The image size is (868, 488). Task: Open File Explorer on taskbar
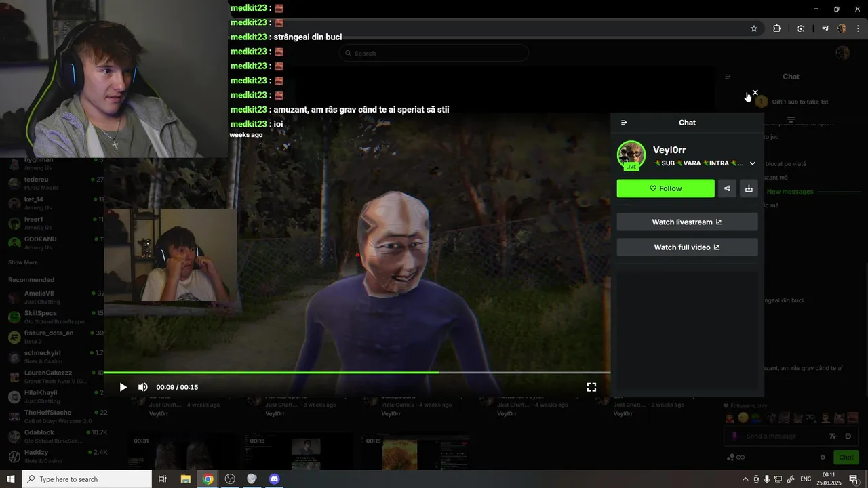[x=185, y=479]
